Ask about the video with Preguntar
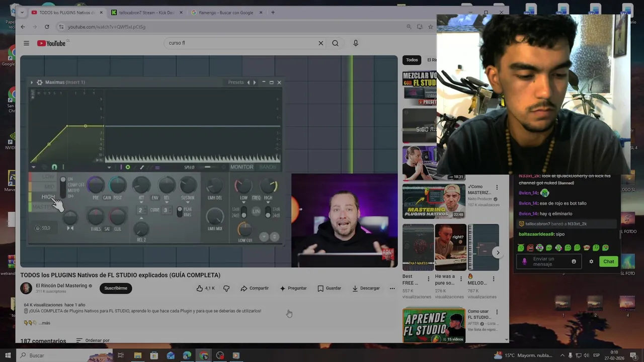Image resolution: width=644 pixels, height=362 pixels. click(x=293, y=288)
